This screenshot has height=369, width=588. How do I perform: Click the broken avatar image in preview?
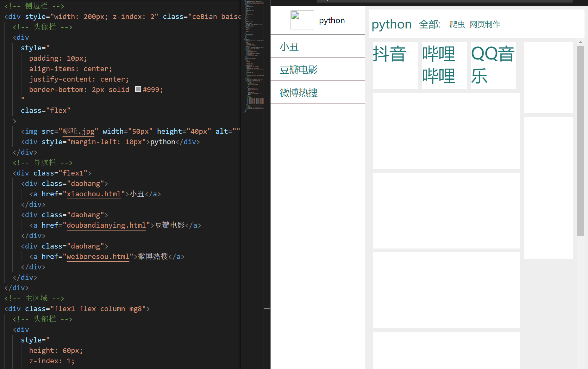302,20
